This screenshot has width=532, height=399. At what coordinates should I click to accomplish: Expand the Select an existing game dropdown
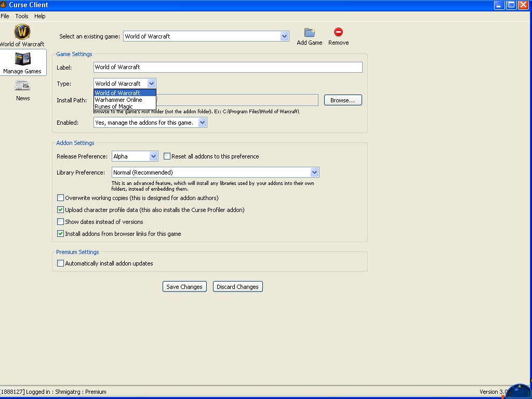coord(284,36)
